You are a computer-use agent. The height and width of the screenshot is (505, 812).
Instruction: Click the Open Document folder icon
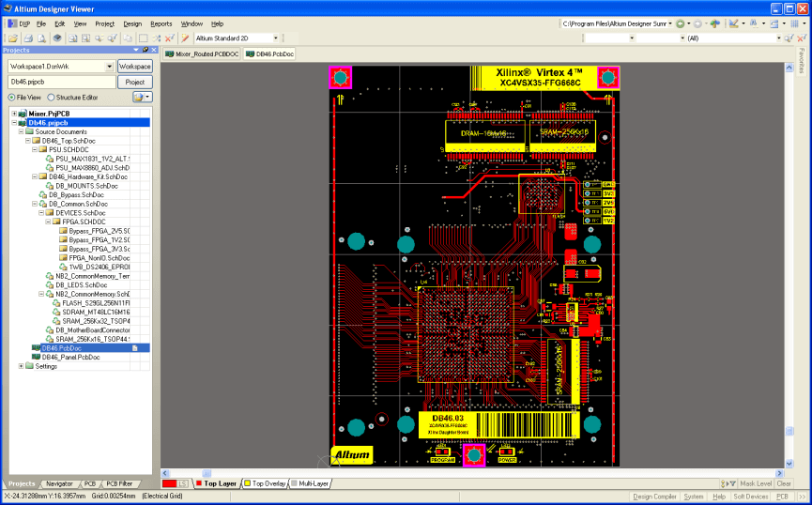click(x=13, y=38)
